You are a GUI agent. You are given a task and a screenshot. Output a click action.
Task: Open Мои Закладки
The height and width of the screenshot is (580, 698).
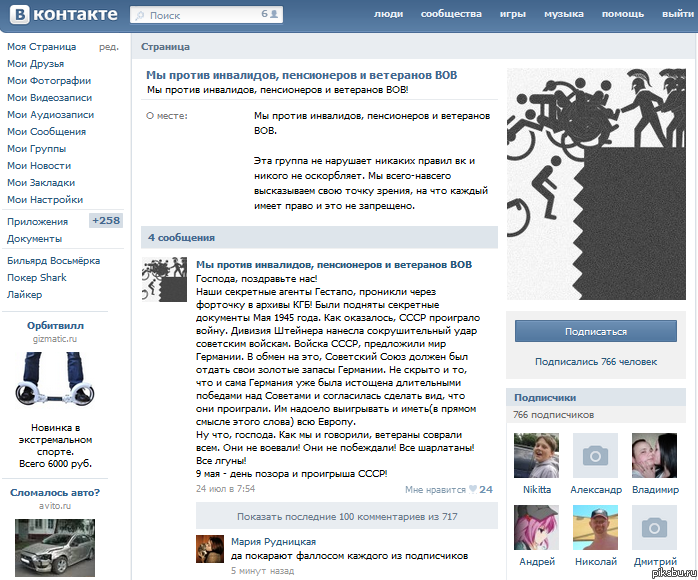[41, 183]
